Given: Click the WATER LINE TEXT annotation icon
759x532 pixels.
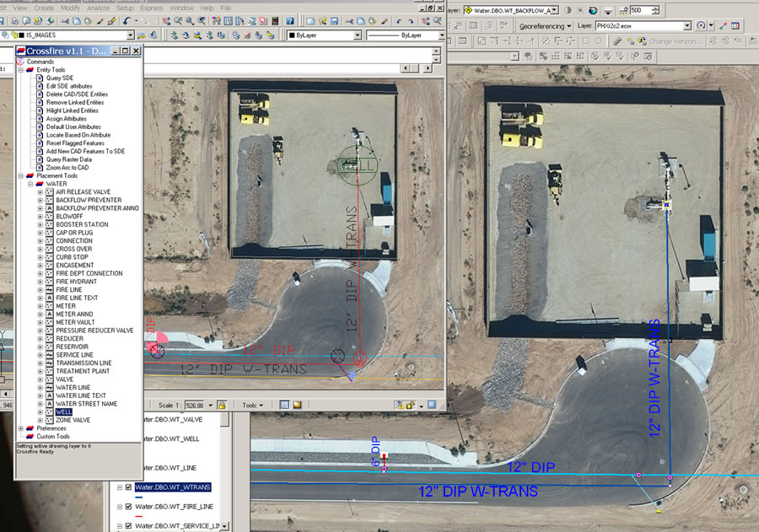Looking at the screenshot, I should pyautogui.click(x=50, y=395).
